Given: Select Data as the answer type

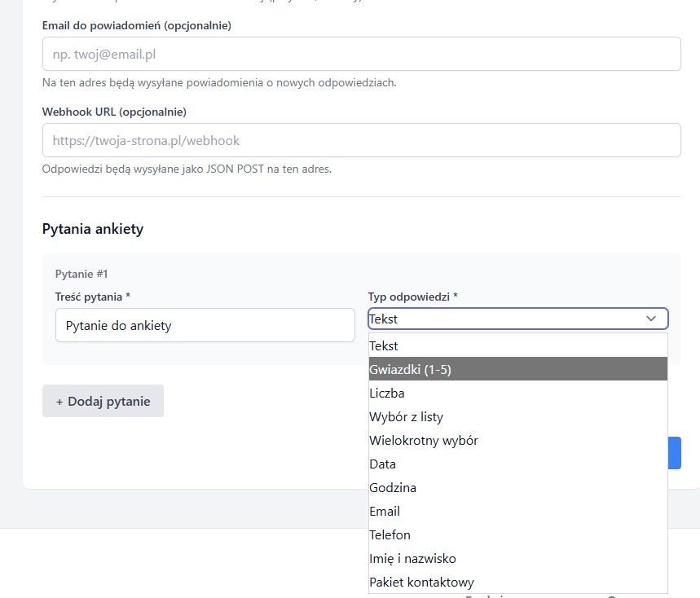Looking at the screenshot, I should click(x=517, y=464).
